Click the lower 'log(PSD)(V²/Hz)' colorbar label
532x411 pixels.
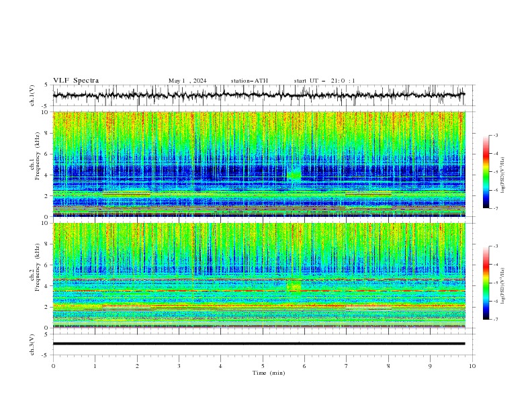[502, 286]
